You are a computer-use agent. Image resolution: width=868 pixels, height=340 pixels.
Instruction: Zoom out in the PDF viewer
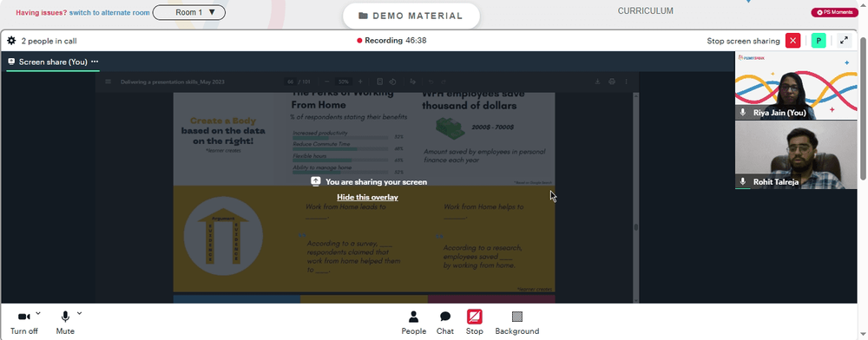[326, 82]
